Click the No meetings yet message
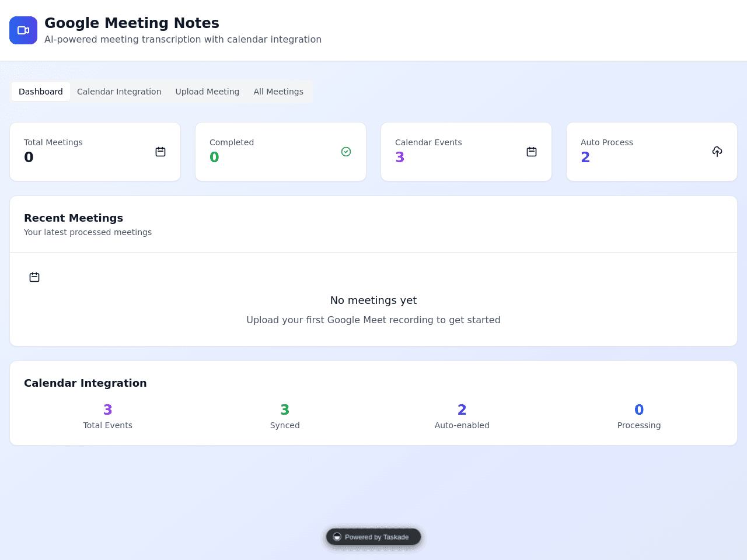Image resolution: width=747 pixels, height=560 pixels. click(x=373, y=300)
